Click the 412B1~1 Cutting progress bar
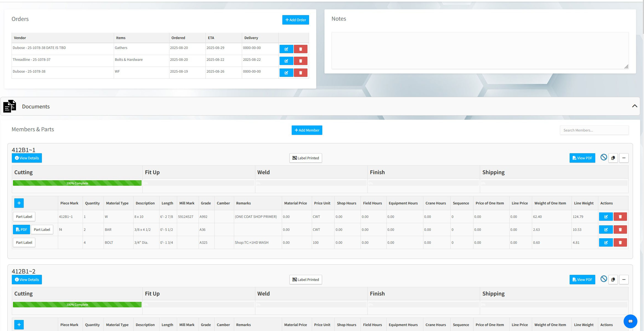 77,183
